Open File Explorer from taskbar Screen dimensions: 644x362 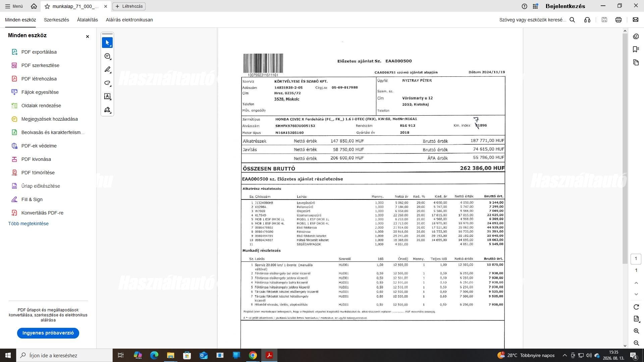(171, 355)
